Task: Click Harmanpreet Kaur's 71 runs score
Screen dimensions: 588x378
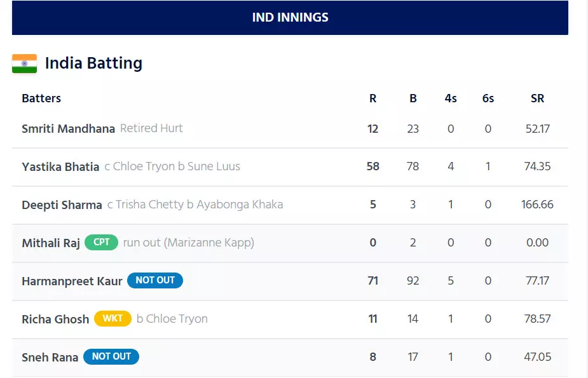Action: [373, 280]
